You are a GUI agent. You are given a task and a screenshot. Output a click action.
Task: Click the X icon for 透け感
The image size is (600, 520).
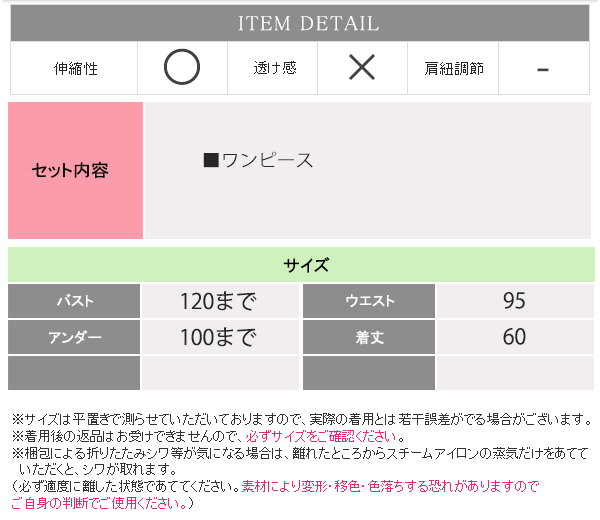(x=361, y=68)
